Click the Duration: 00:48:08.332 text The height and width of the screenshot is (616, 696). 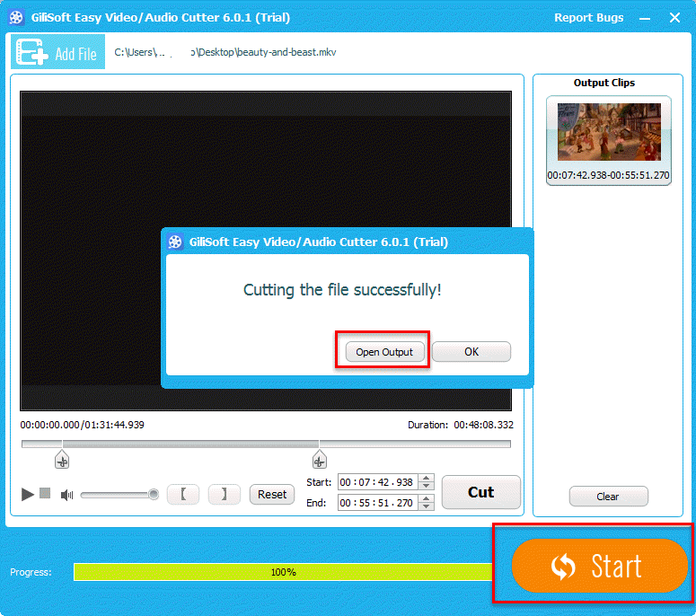(461, 425)
